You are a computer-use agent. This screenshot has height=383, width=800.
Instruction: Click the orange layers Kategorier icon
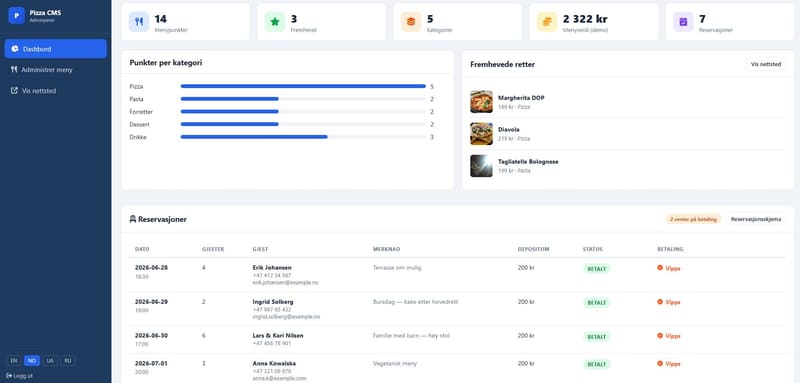411,22
